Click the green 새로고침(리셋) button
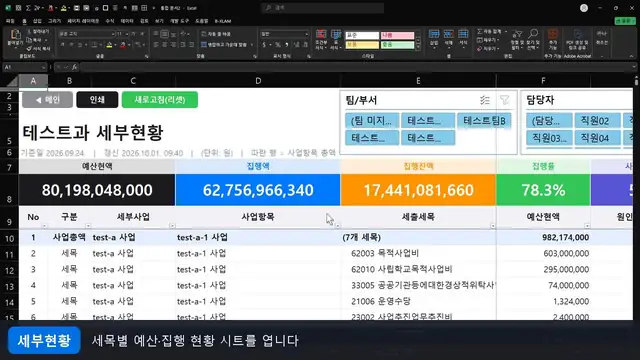Screen dimensions: 640x360 160,100
